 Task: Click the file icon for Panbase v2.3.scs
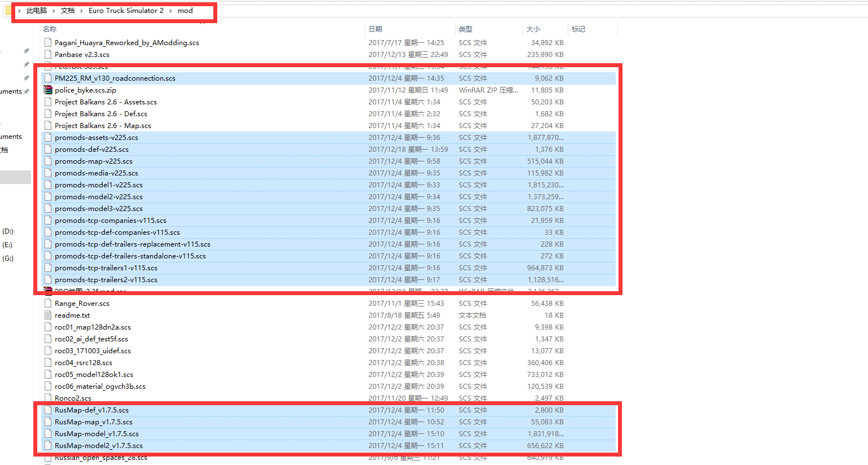48,55
